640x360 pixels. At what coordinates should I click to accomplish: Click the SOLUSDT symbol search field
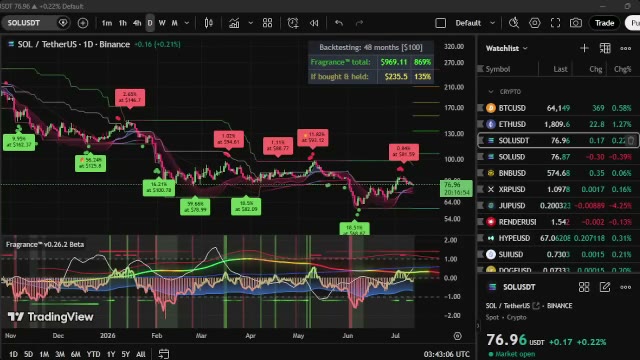click(29, 23)
